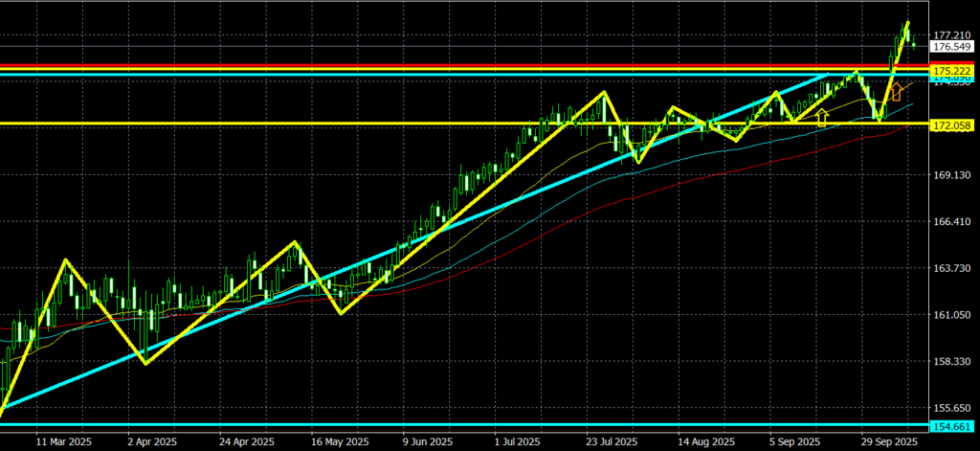Select the 177.210 price axis label

pyautogui.click(x=952, y=35)
